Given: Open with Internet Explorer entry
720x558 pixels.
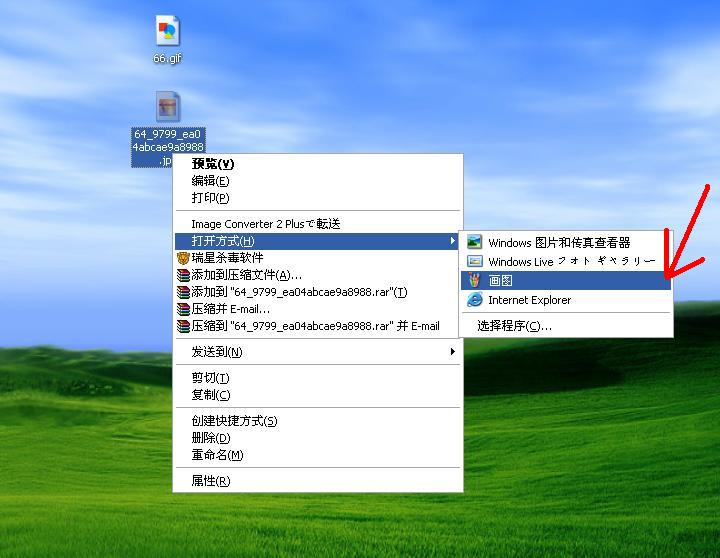Looking at the screenshot, I should pyautogui.click(x=566, y=299).
